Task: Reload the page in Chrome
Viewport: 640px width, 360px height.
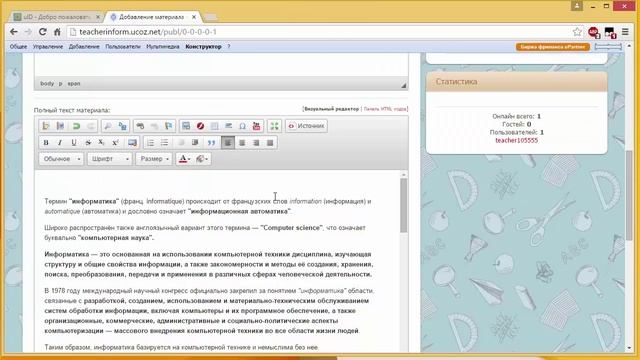Action: tap(42, 32)
